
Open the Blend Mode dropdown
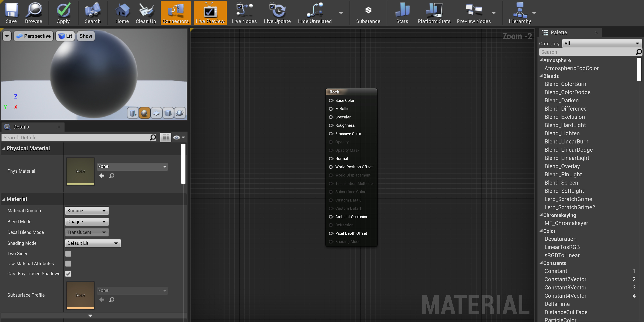pos(87,221)
